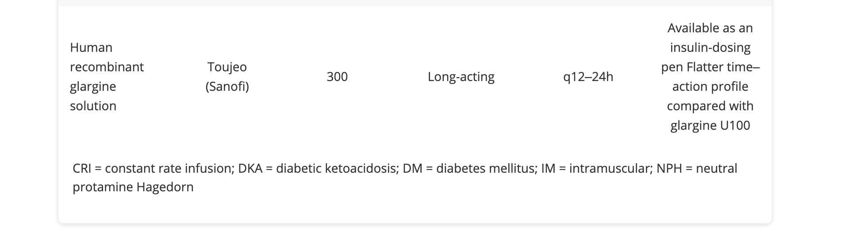Click the "protamine Hagedorn" footnote text
The height and width of the screenshot is (248, 868).
pyautogui.click(x=133, y=187)
